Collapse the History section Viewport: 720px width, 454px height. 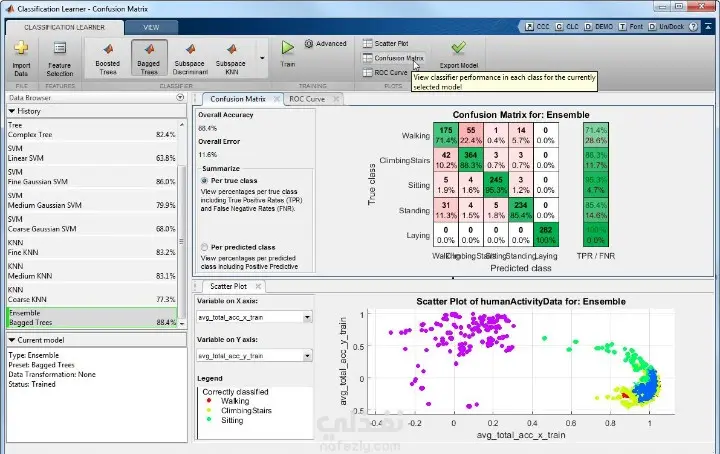tap(12, 111)
